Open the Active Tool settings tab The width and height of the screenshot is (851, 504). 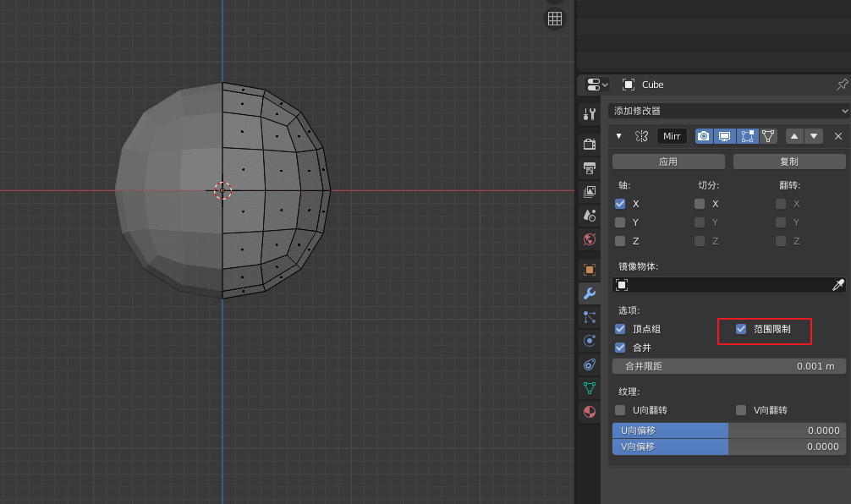click(x=590, y=114)
